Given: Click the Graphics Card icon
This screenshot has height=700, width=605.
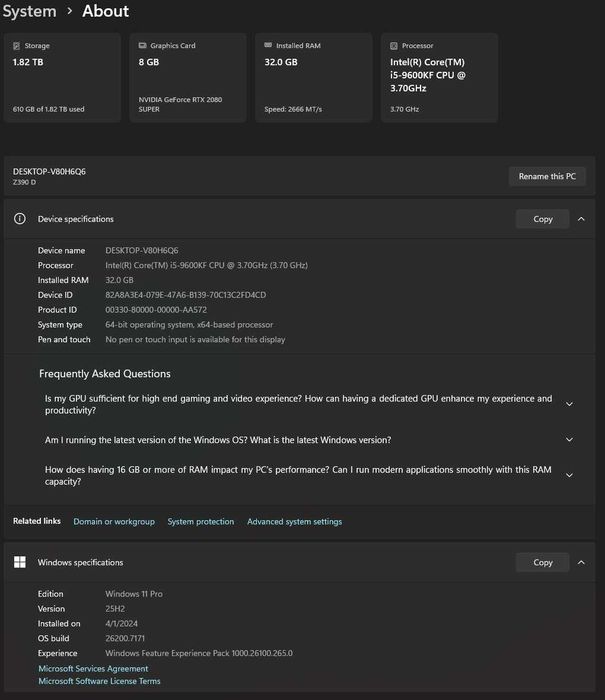Looking at the screenshot, I should [142, 46].
